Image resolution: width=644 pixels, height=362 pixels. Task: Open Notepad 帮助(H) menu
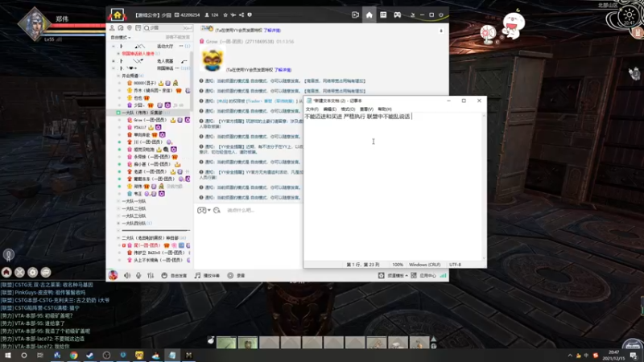385,109
